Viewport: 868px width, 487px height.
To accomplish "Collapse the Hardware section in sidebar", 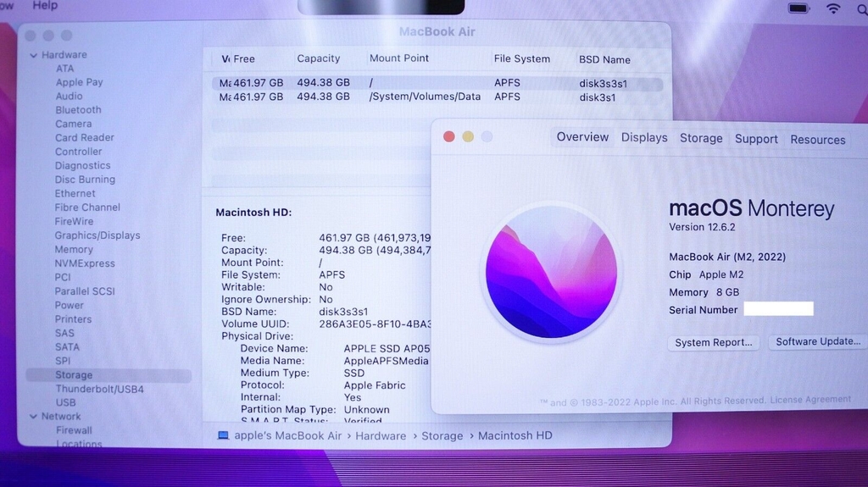I will click(34, 55).
